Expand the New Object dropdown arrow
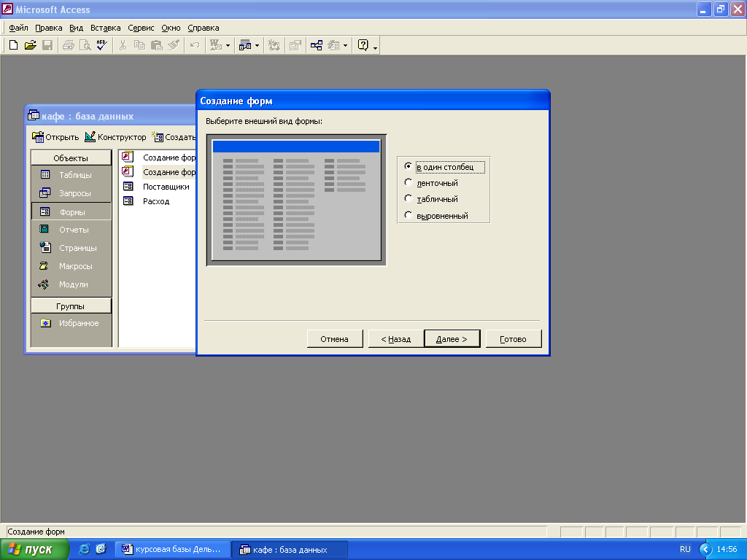Screen dimensions: 747x560 (x=345, y=45)
